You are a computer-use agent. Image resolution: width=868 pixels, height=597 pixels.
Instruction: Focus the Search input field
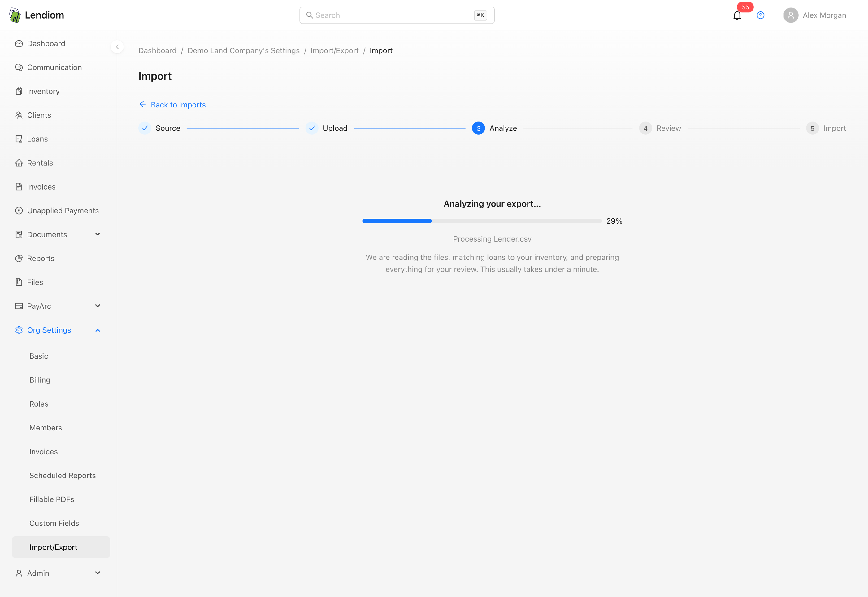(x=397, y=15)
